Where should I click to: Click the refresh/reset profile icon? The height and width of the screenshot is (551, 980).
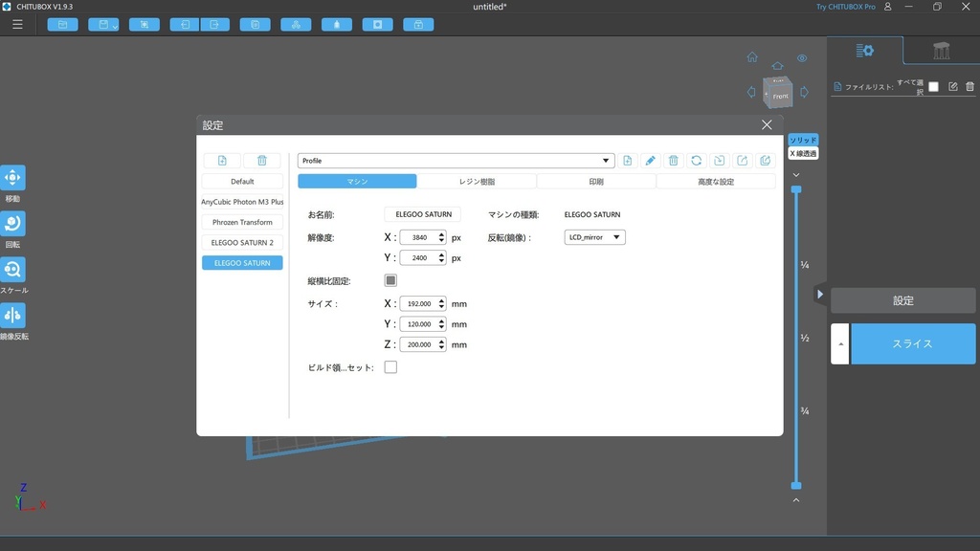pos(697,161)
